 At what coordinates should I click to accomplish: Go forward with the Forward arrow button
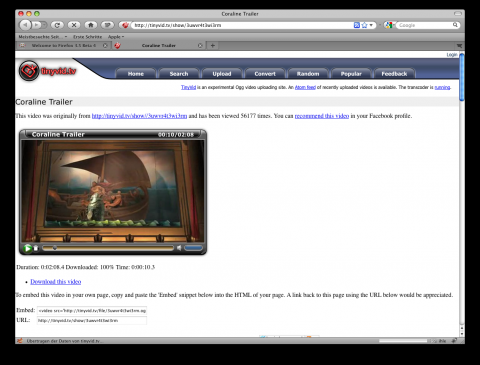[36, 25]
